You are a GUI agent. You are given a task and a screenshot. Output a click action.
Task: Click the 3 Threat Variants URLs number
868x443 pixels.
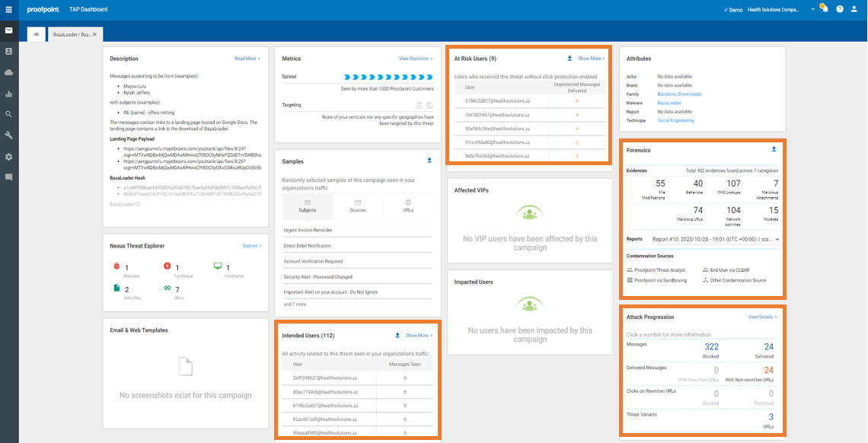pos(771,417)
